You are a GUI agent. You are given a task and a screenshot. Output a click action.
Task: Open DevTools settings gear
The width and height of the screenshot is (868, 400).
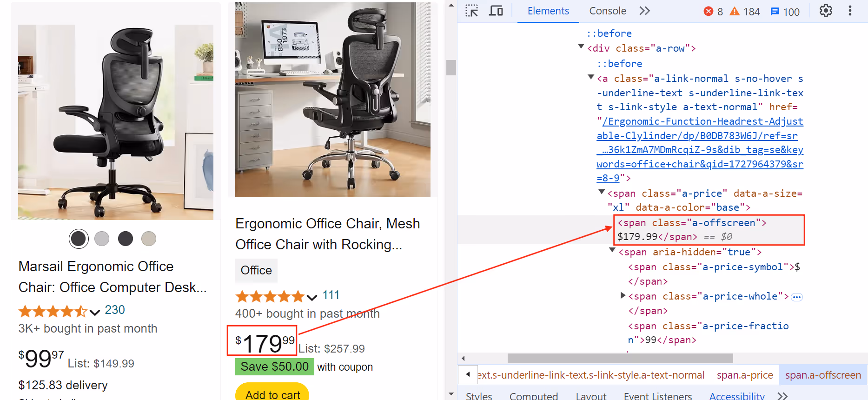(826, 11)
